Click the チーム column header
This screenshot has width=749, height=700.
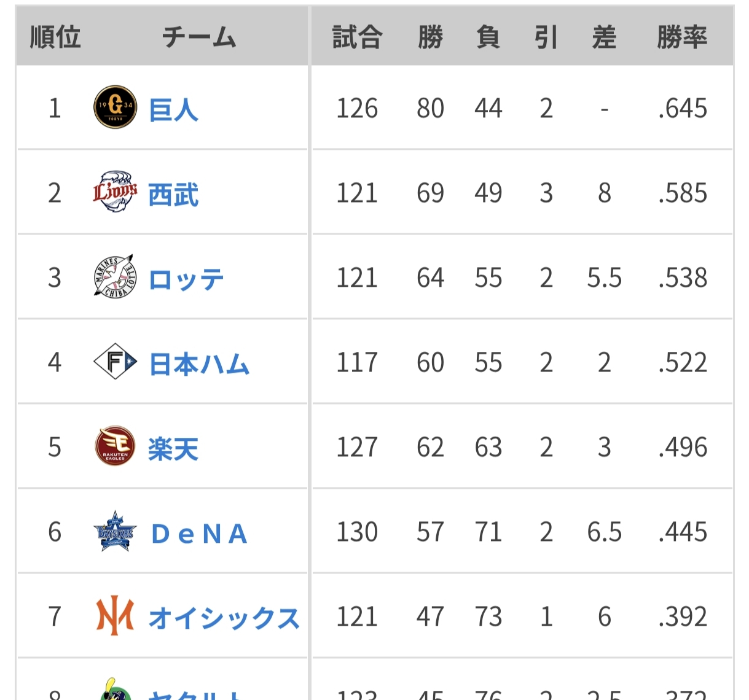point(199,37)
